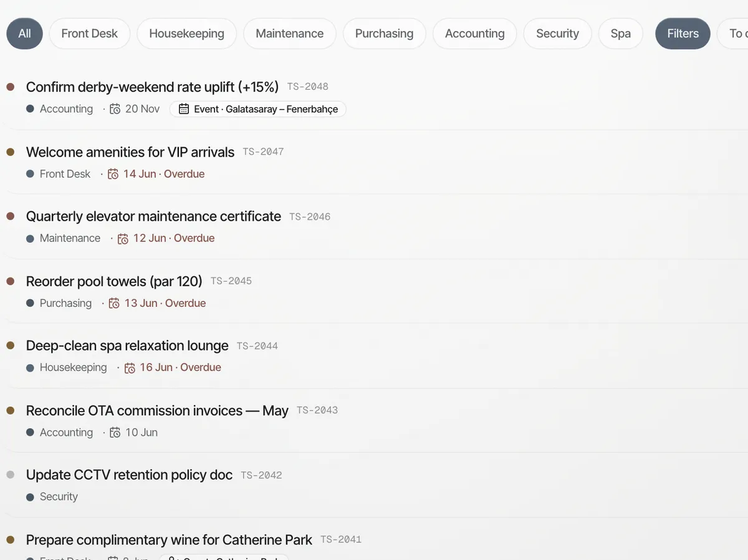748x560 pixels.
Task: Click Housekeeping label under spa lounge task
Action: (74, 367)
